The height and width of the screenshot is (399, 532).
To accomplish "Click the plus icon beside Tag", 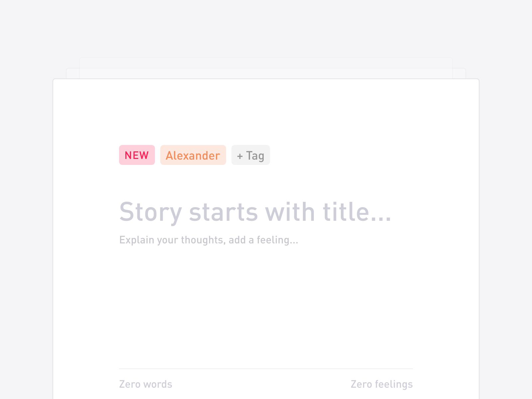I will (x=240, y=156).
